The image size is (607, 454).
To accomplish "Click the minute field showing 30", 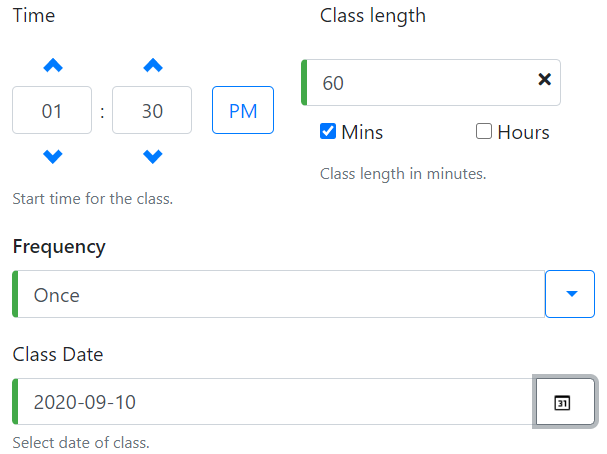I will (x=152, y=111).
